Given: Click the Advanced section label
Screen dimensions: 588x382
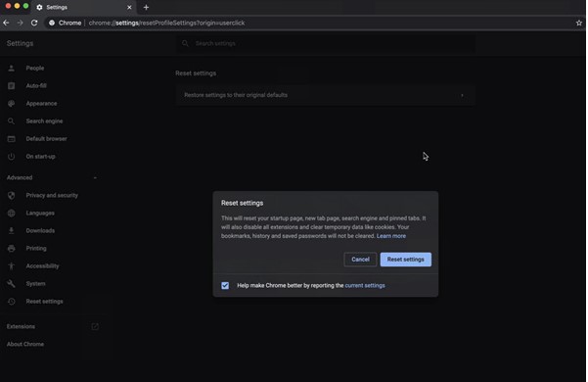Looking at the screenshot, I should (20, 177).
